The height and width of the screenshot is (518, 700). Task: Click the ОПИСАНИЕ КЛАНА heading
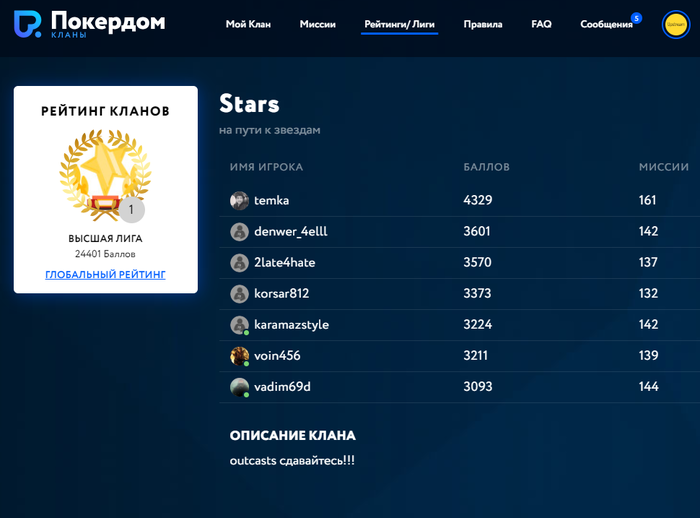pyautogui.click(x=293, y=435)
